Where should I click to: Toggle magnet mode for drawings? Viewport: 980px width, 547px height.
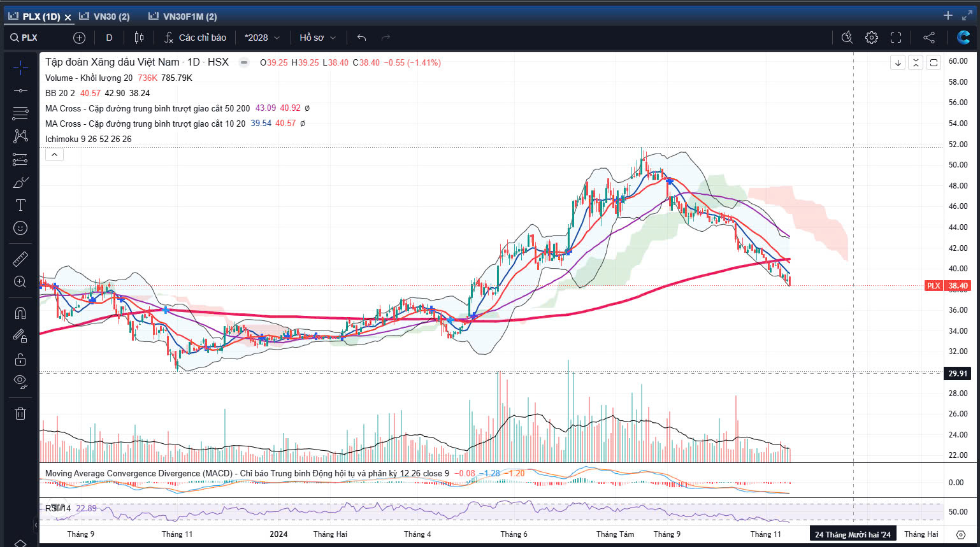point(20,313)
